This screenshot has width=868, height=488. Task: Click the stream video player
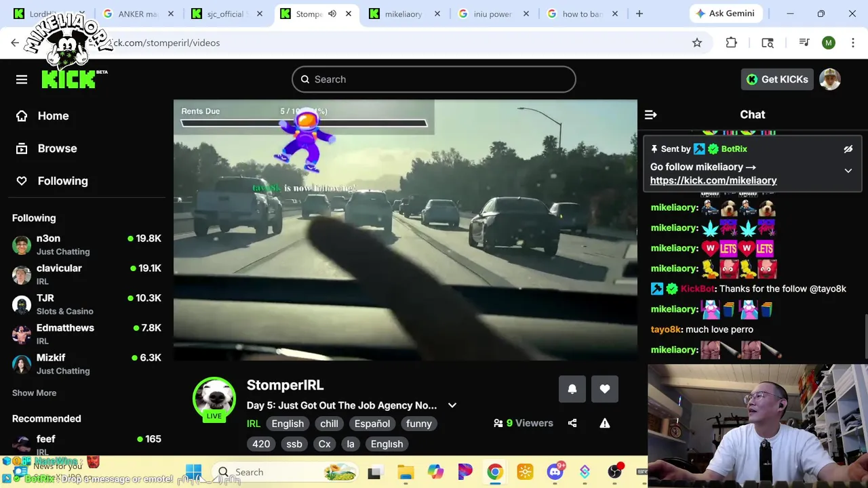point(406,230)
